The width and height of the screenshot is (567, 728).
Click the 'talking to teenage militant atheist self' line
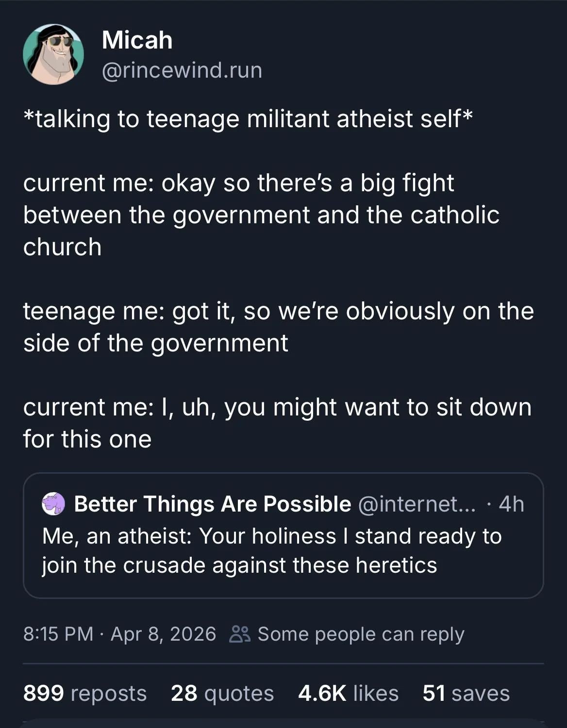pyautogui.click(x=248, y=119)
